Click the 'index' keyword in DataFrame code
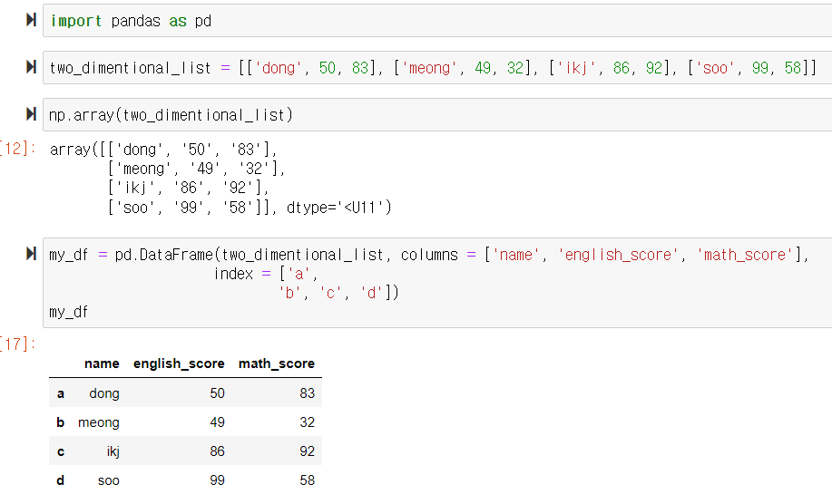This screenshot has width=832, height=504. (233, 274)
